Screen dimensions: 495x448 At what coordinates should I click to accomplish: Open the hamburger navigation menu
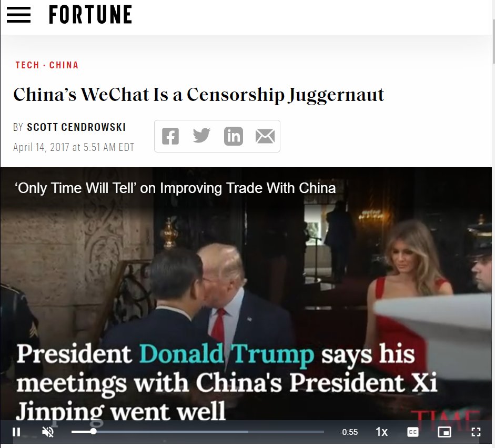click(x=18, y=15)
